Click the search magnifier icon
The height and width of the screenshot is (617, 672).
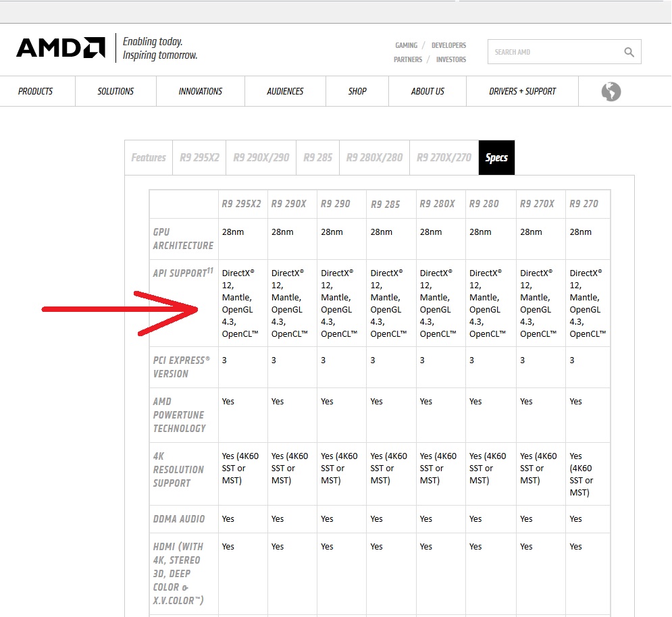pos(629,52)
